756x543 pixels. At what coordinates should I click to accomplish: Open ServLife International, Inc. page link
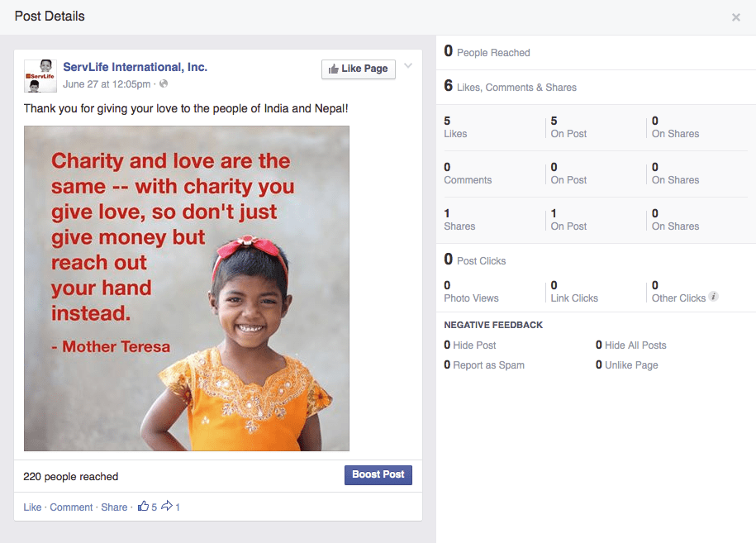click(x=135, y=67)
